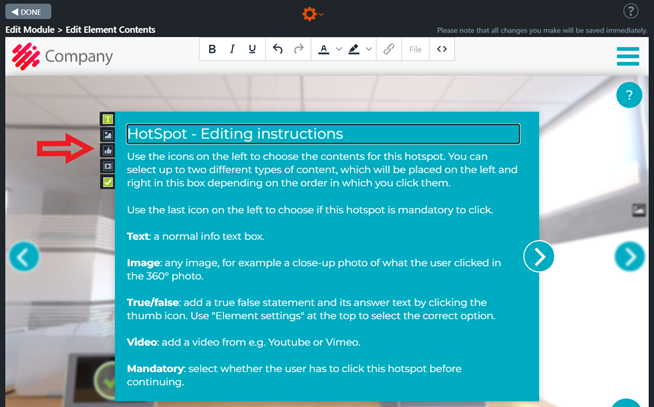Click the 'Mandatory' description text
Viewport: 654px width, 407px height.
click(x=294, y=375)
